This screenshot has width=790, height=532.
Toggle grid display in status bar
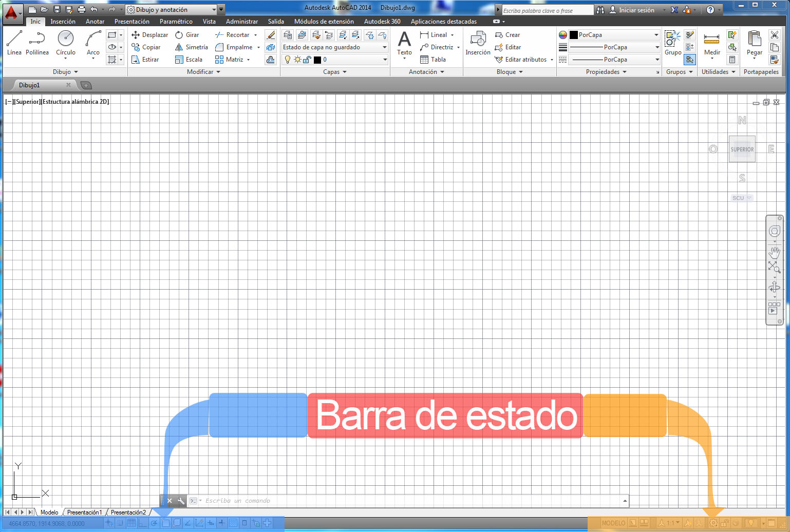click(131, 523)
